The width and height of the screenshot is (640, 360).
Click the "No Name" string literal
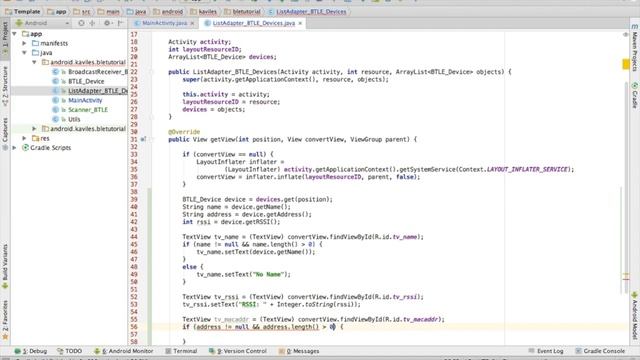(268, 274)
